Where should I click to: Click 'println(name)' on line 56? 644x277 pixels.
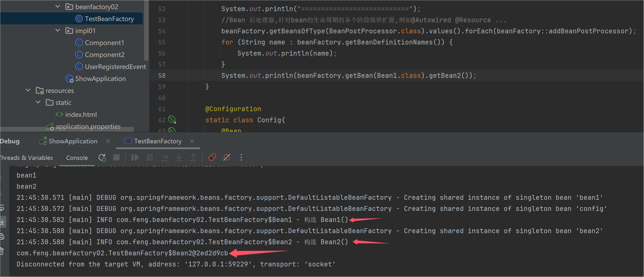pos(307,53)
